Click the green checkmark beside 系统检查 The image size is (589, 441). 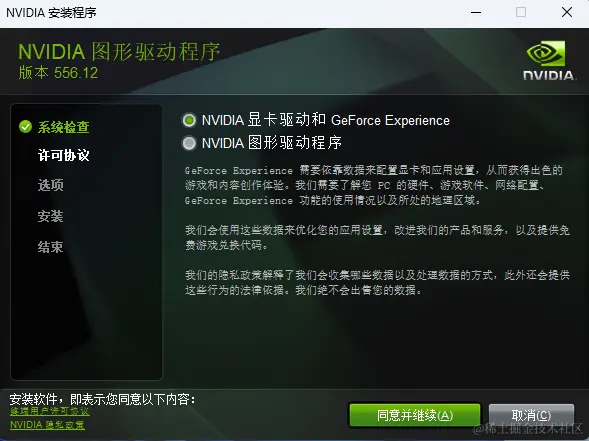[25, 127]
